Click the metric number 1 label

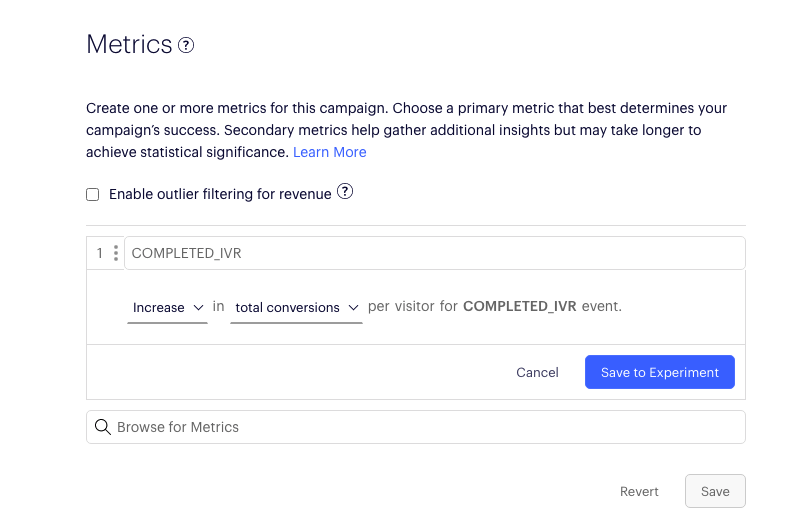pos(100,253)
